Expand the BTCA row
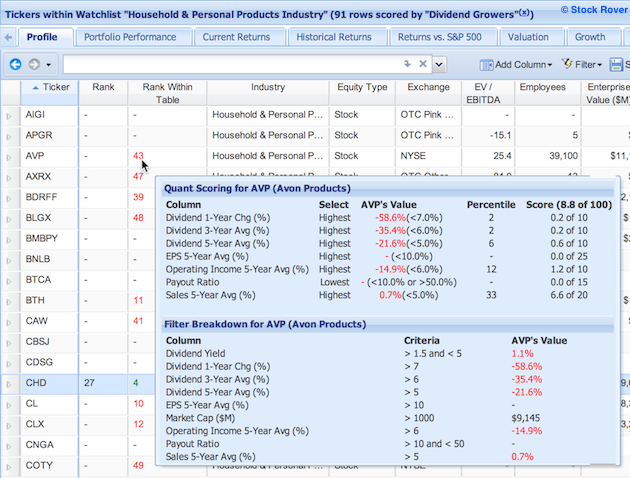This screenshot has width=630, height=478. click(9, 281)
